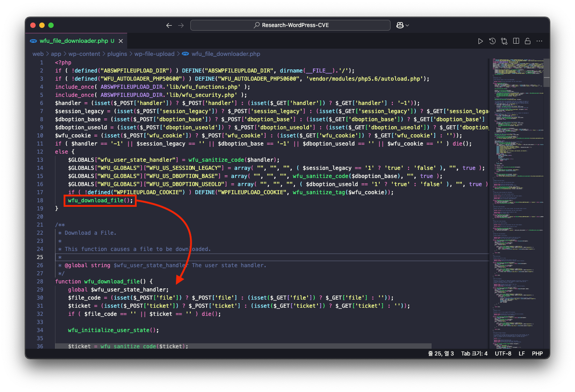Click macOS yellow minimize window button

[x=42, y=25]
